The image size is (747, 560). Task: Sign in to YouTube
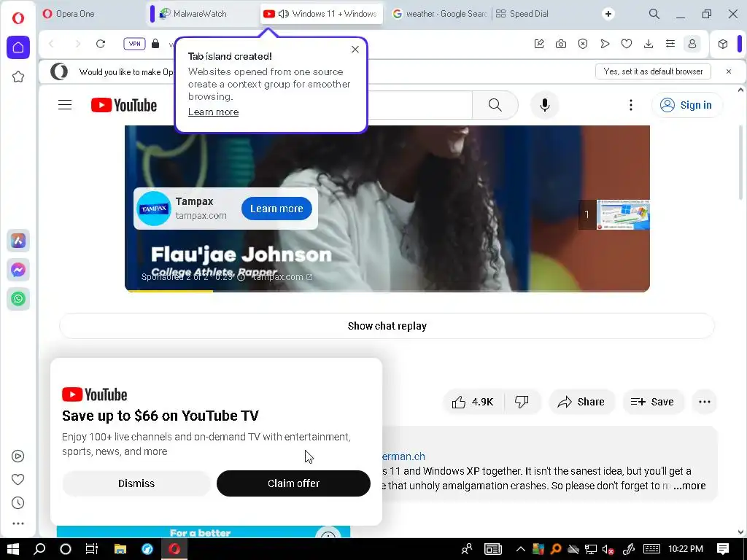tap(686, 105)
